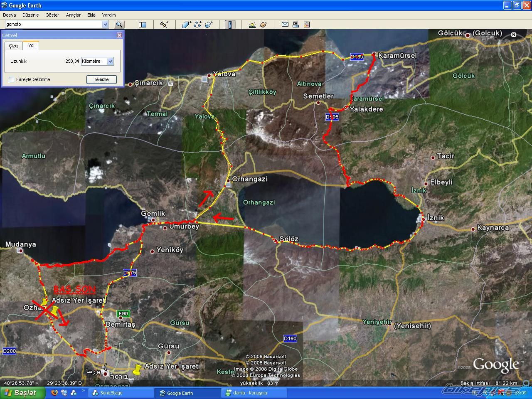This screenshot has width=532, height=399.
Task: Switch to Sky mode planet icon
Action: pos(263,25)
